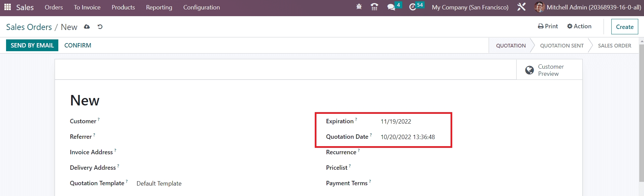Viewport: 644px width, 196px height.
Task: Click the debug bug icon
Action: (359, 7)
